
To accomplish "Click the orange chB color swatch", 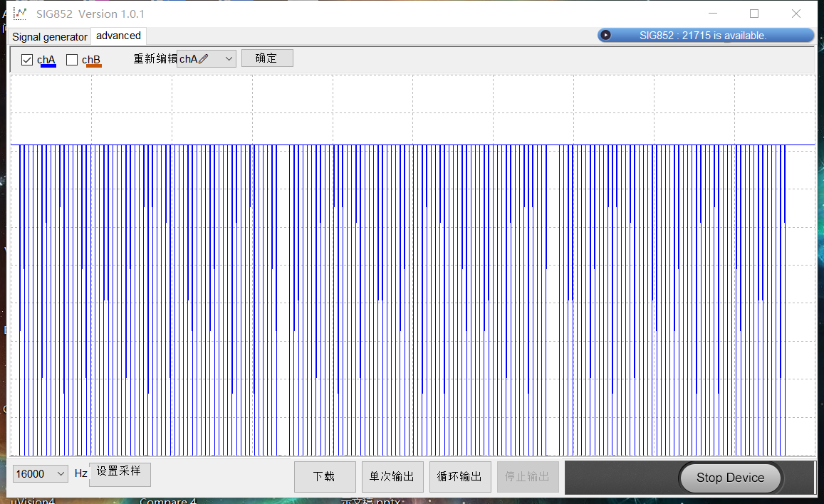I will [93, 66].
